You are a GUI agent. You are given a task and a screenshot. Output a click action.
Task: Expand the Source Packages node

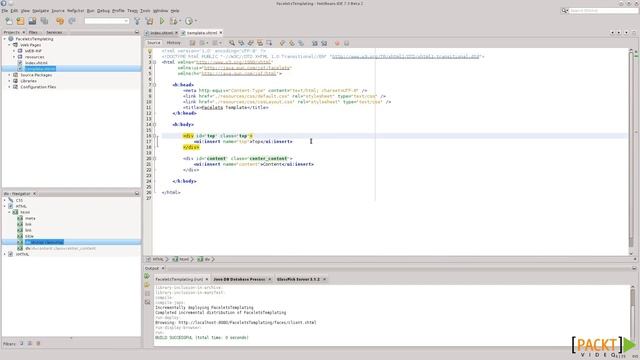[9, 75]
